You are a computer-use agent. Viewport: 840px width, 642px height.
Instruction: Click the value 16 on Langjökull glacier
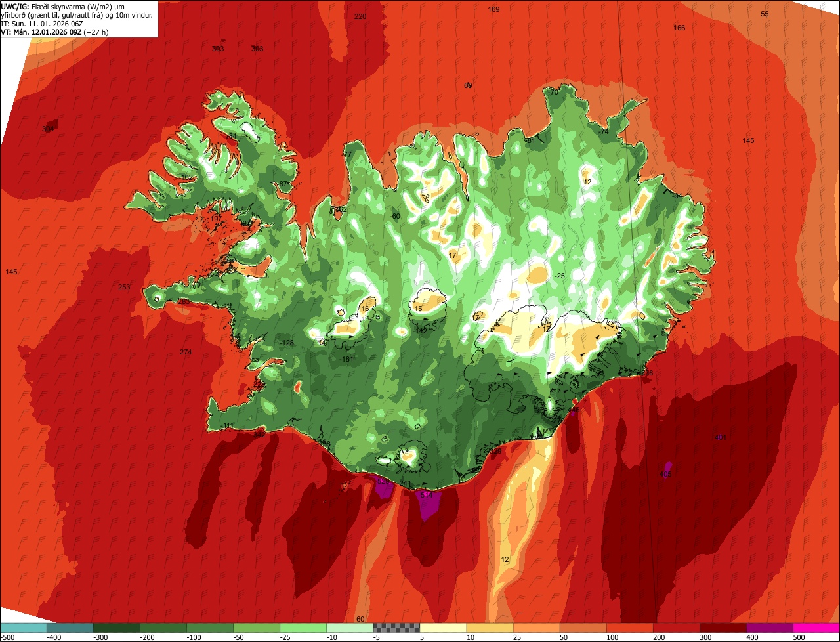(364, 309)
